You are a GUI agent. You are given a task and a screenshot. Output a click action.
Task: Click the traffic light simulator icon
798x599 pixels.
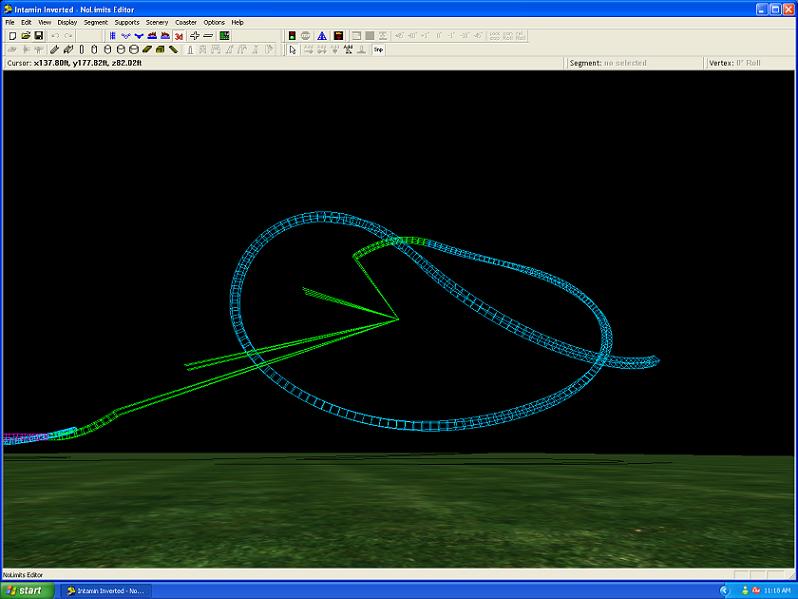point(292,36)
